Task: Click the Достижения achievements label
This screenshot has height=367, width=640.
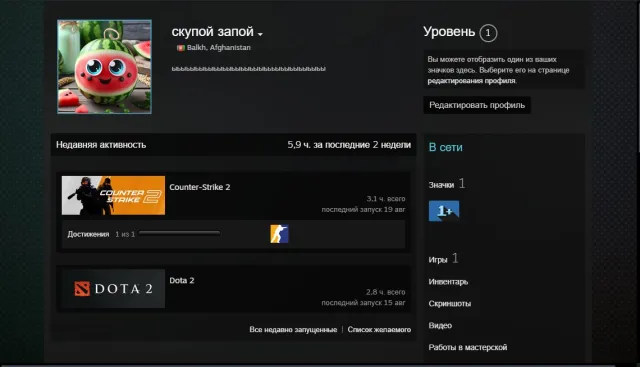Action: tap(88, 234)
